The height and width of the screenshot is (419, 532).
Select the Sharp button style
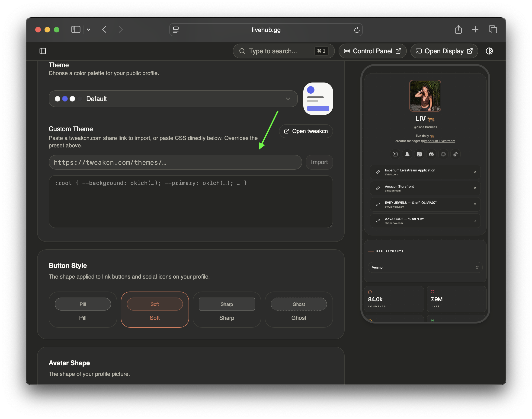(x=227, y=309)
